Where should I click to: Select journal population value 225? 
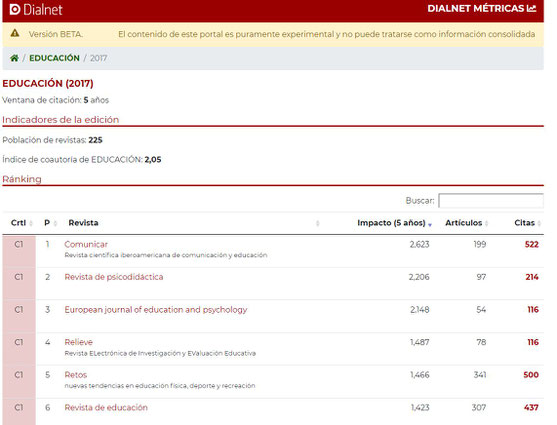[x=96, y=140]
